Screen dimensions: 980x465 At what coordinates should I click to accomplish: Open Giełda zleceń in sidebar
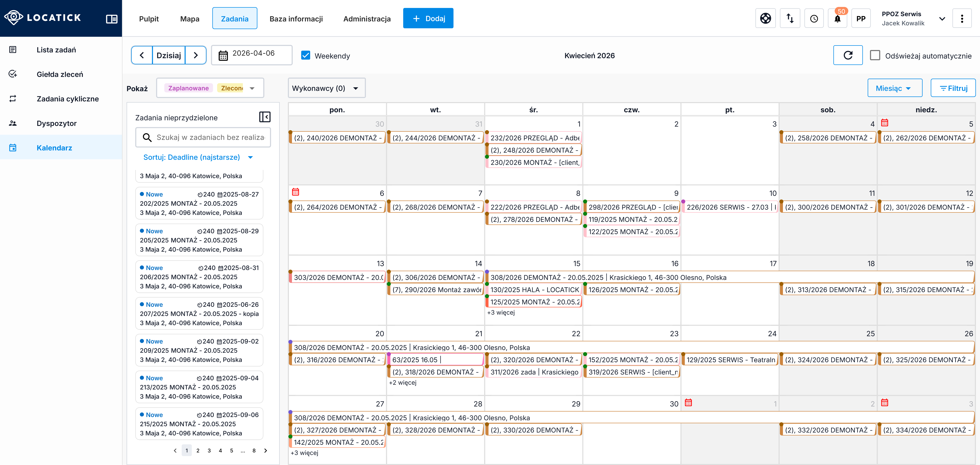tap(61, 74)
